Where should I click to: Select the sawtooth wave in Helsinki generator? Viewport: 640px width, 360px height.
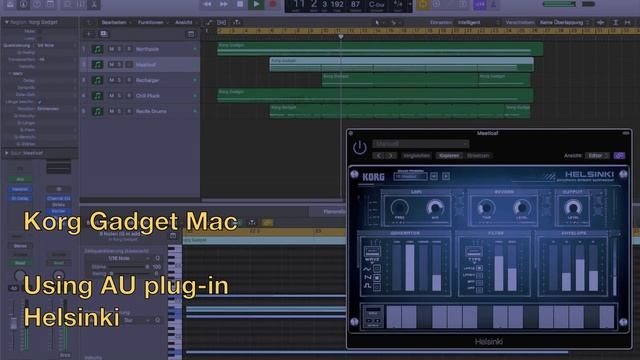click(376, 278)
